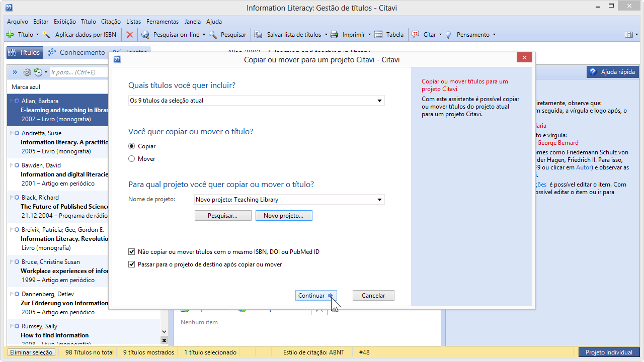Click the clock history icon
Viewport: 644px width, 362px height.
(38, 72)
